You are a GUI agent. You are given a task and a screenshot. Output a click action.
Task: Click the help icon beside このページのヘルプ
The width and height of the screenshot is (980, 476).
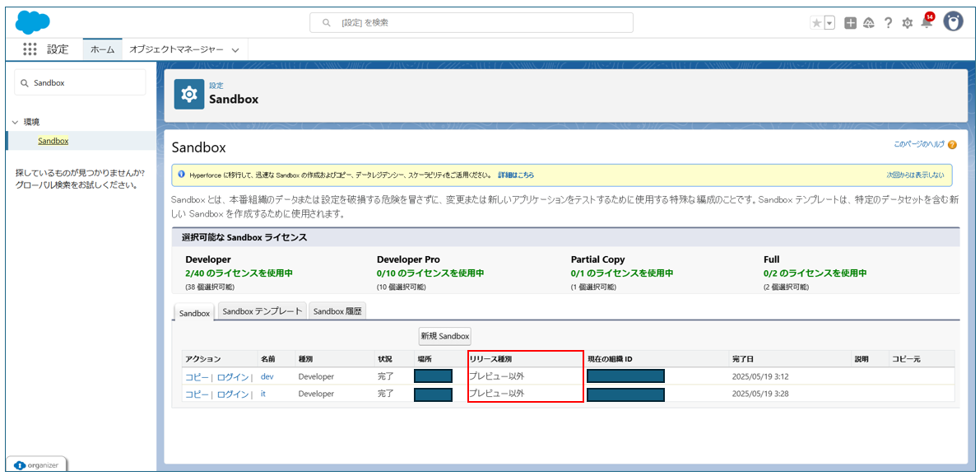pyautogui.click(x=952, y=144)
